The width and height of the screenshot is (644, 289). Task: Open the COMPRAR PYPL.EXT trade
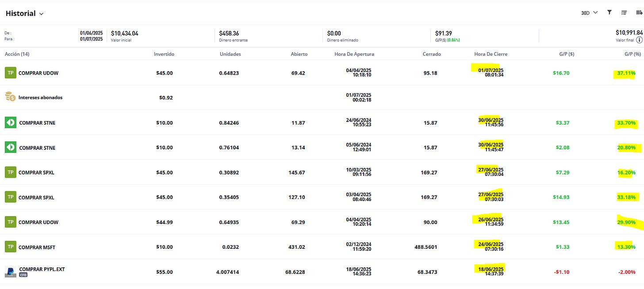point(42,269)
